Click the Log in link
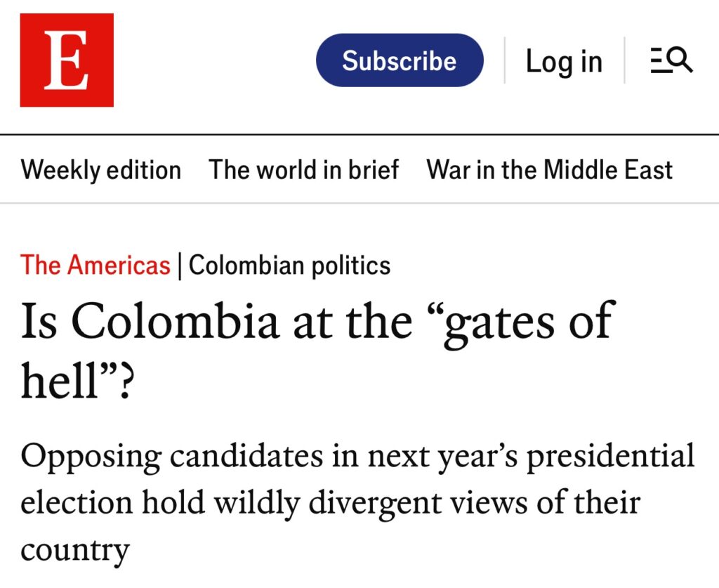 coord(564,61)
